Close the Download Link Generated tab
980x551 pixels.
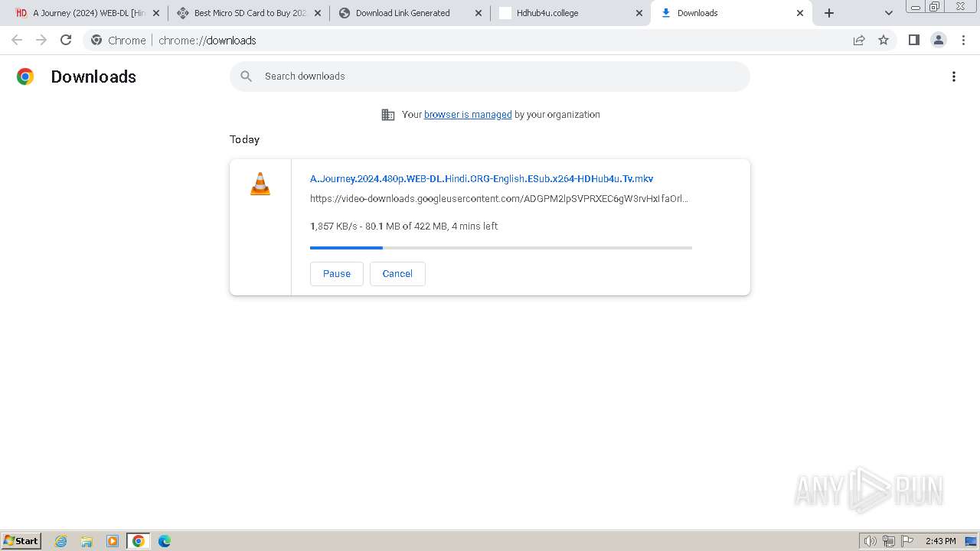479,13
